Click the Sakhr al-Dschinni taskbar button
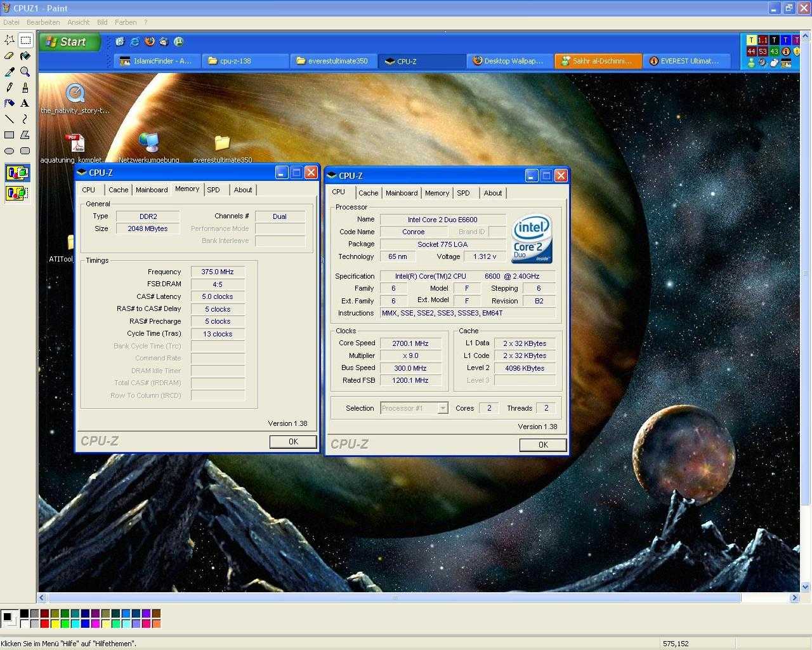 point(598,61)
